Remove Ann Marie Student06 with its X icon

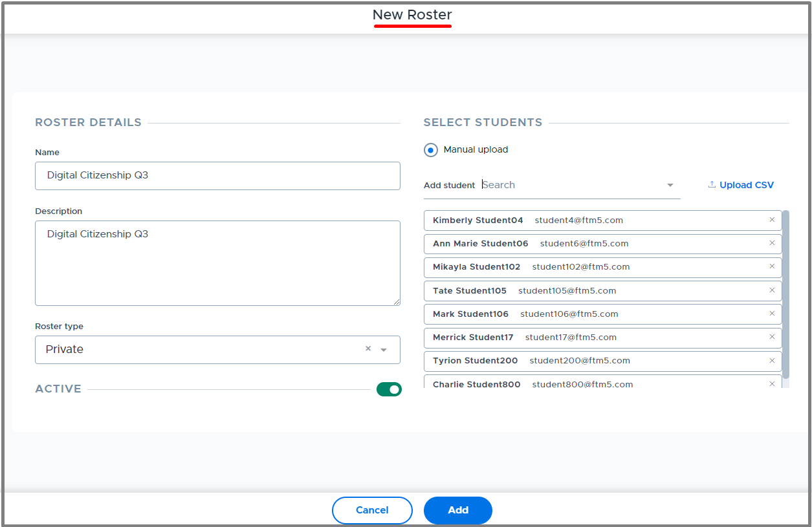point(772,243)
